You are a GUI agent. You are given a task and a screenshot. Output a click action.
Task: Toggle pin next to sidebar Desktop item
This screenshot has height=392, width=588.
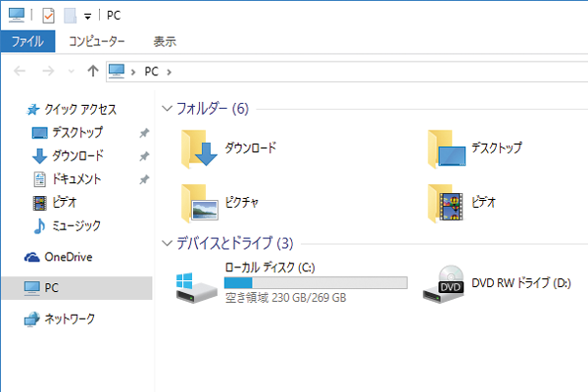pos(143,132)
